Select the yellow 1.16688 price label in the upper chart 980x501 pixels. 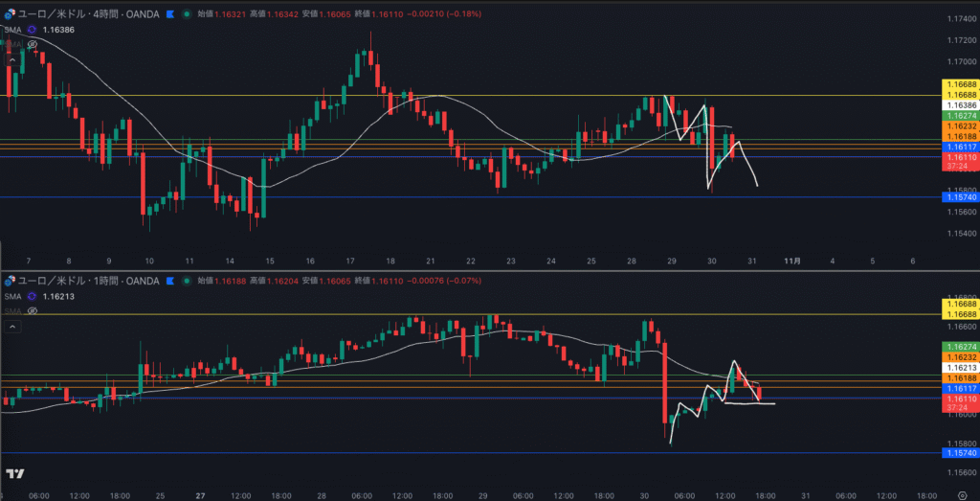click(960, 86)
